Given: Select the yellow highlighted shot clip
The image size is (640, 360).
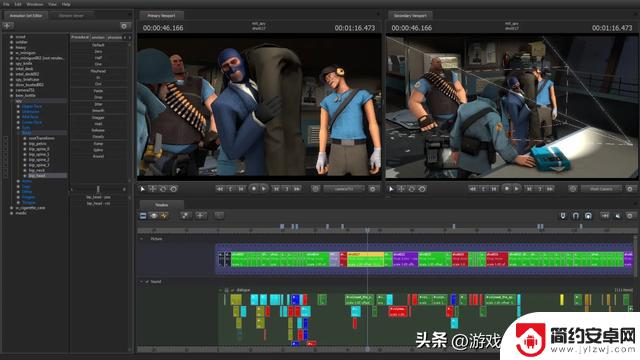Looking at the screenshot, I should coord(365,259).
